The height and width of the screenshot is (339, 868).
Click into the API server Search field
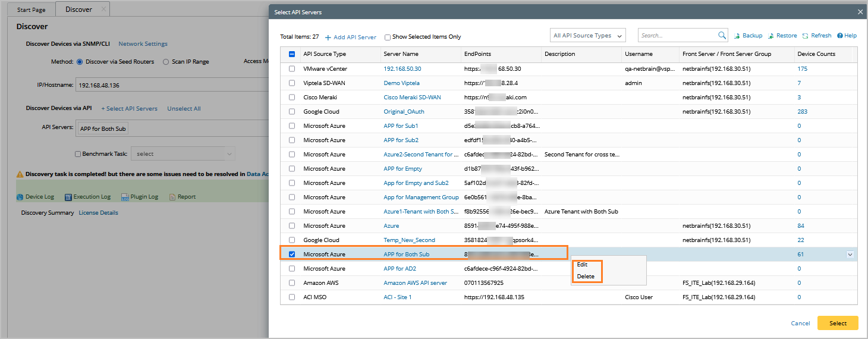pos(678,36)
